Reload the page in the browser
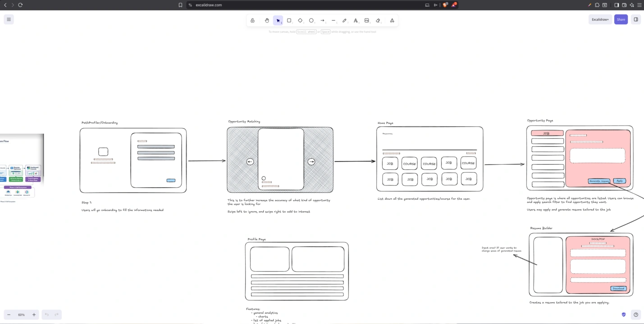644x324 pixels. [20, 5]
